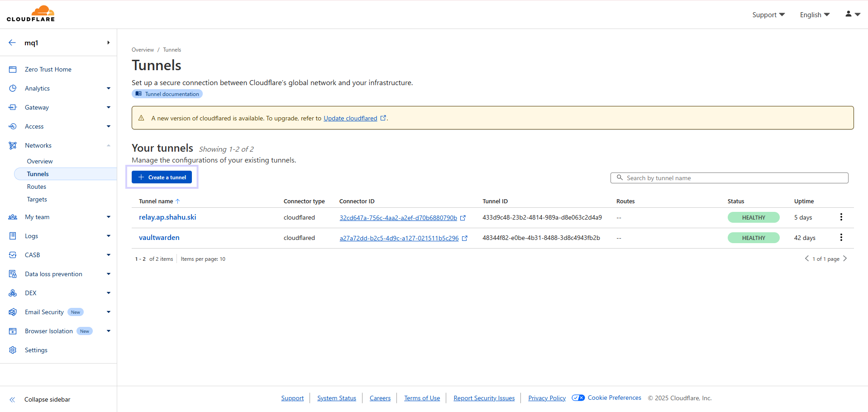Expand the CASB section arrow
868x412 pixels.
tap(109, 255)
